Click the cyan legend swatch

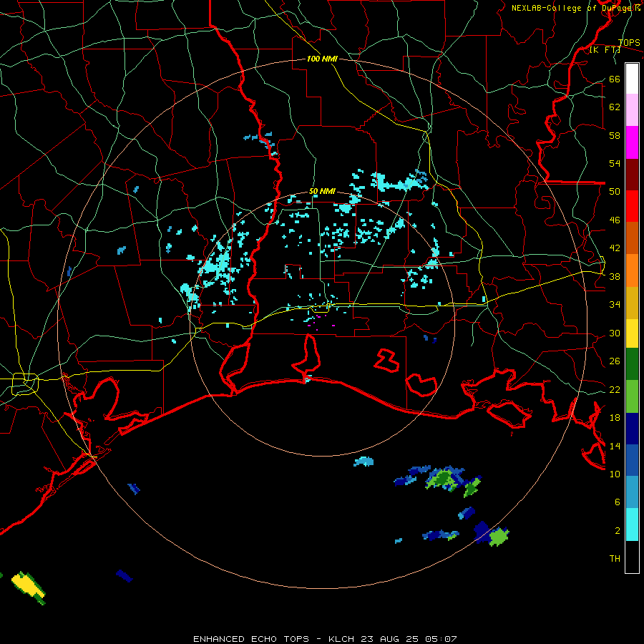[632, 525]
